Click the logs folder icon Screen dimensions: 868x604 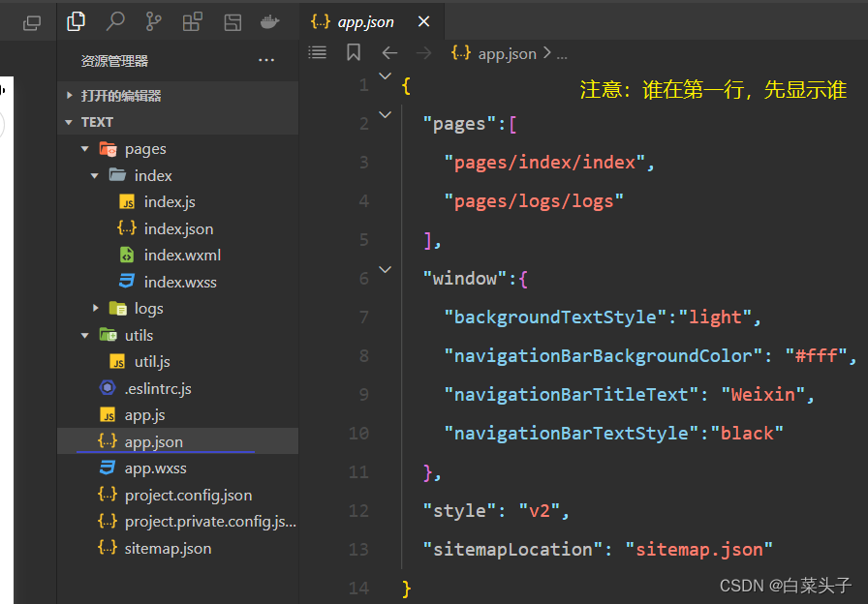click(x=118, y=308)
